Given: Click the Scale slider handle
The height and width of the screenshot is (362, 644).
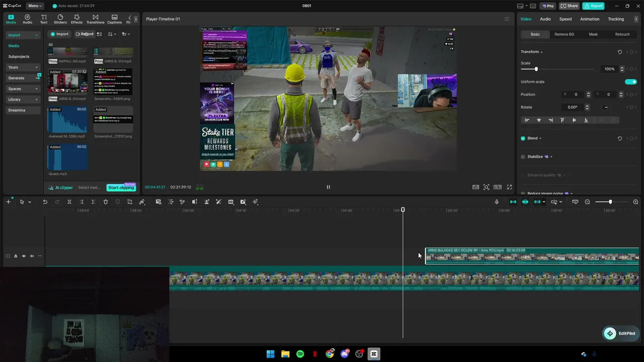Looking at the screenshot, I should coord(536,69).
